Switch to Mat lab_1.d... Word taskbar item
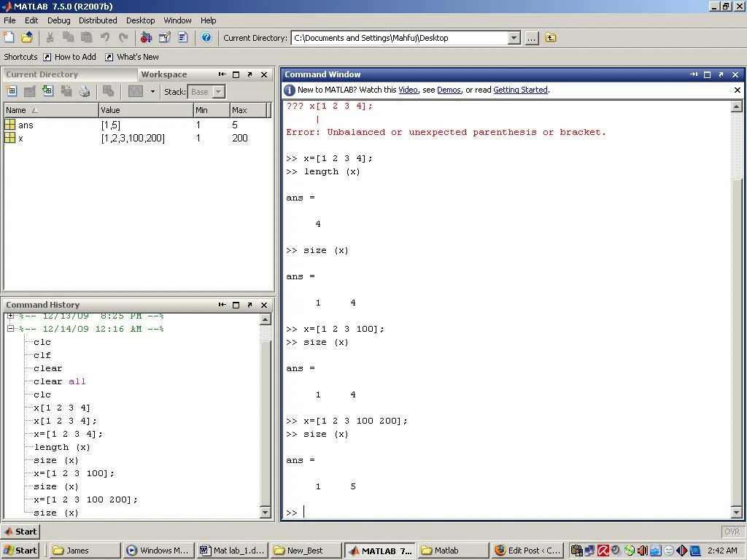Screen dimensions: 747x560 coord(232,551)
